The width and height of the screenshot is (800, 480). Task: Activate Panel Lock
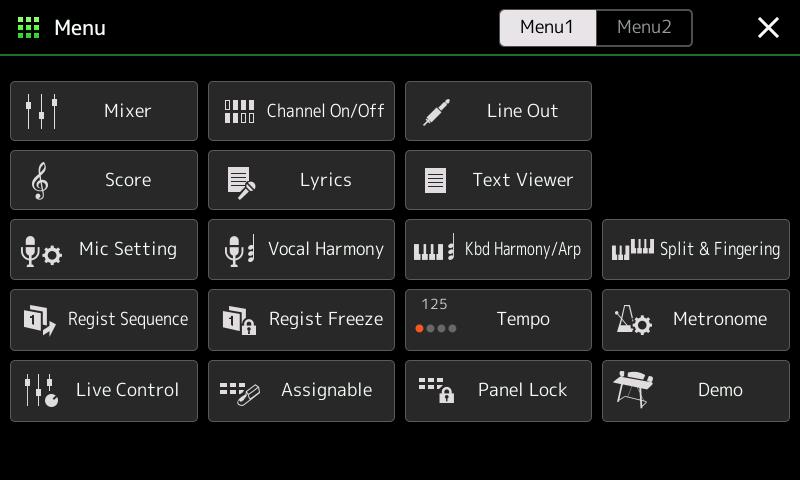[x=498, y=391]
